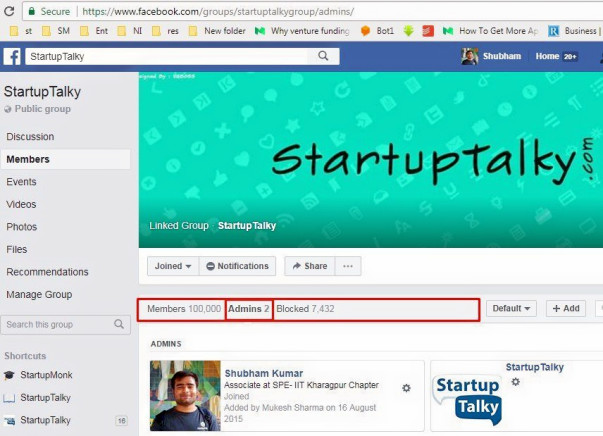The image size is (603, 436).
Task: Open the 'SM' bookmark folder
Action: point(56,31)
